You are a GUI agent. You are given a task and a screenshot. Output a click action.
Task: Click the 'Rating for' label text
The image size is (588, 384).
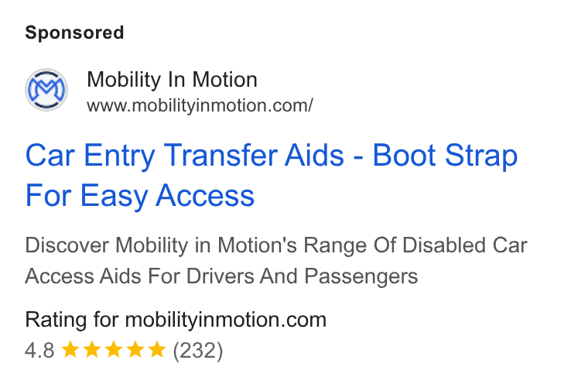(x=72, y=320)
